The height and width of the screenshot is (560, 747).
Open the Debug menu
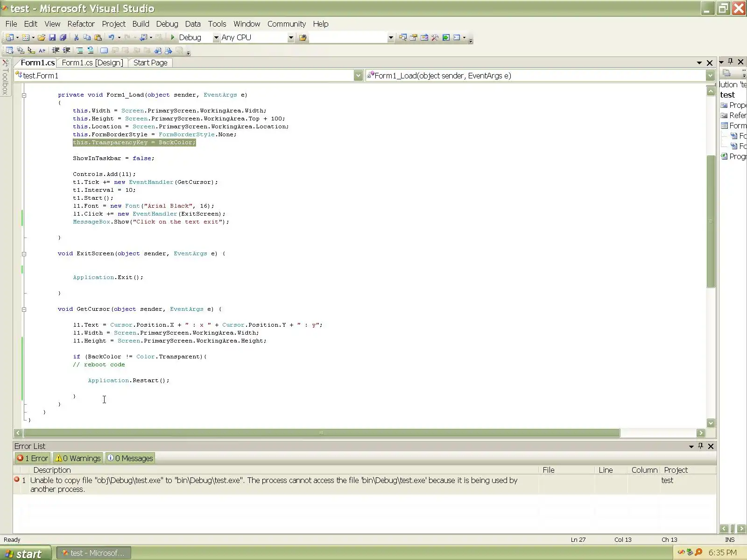(167, 24)
